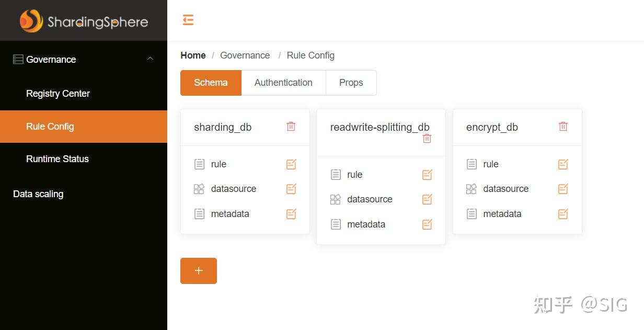Add a new schema with the plus button
The height and width of the screenshot is (330, 644).
[x=199, y=271]
